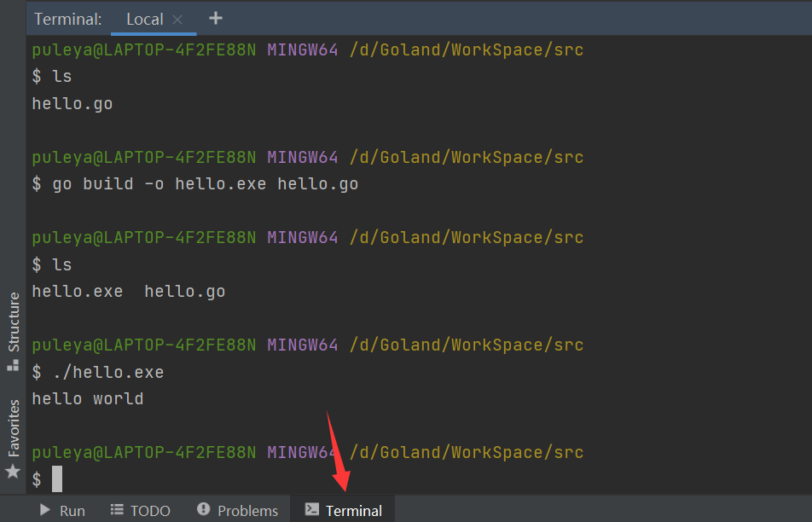Click the Problems info icon
Image resolution: width=812 pixels, height=522 pixels.
point(204,510)
